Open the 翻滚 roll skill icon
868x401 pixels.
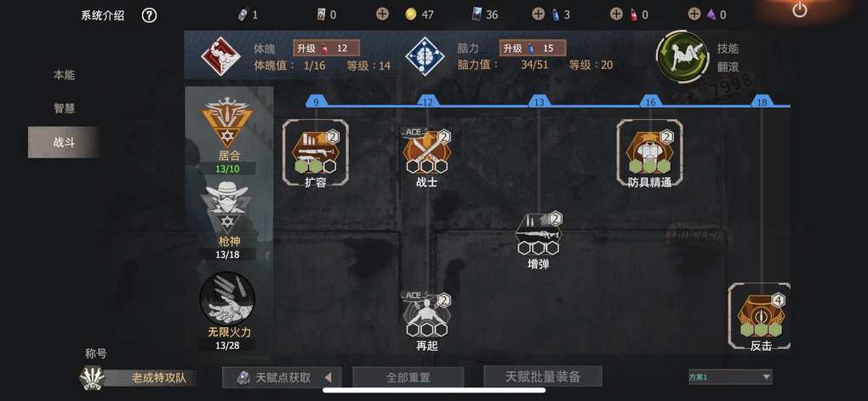click(x=682, y=57)
